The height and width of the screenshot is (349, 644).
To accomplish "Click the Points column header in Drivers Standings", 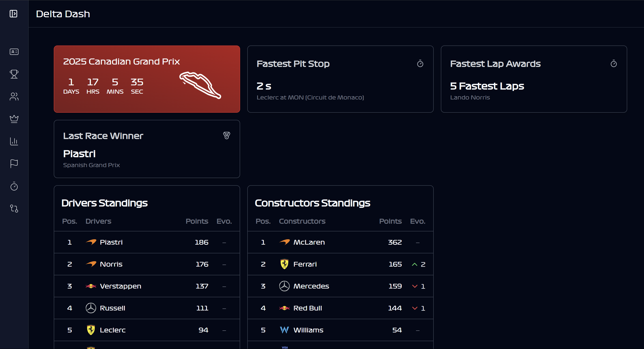I will pos(197,221).
